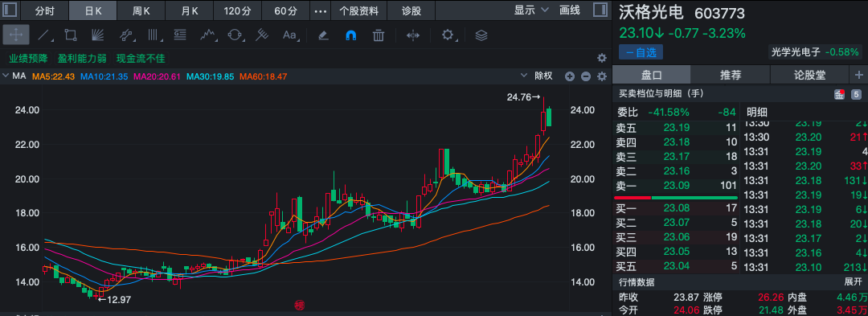The width and height of the screenshot is (868, 316).
Task: Toggle the right sidebar panel icon
Action: coord(600,10)
